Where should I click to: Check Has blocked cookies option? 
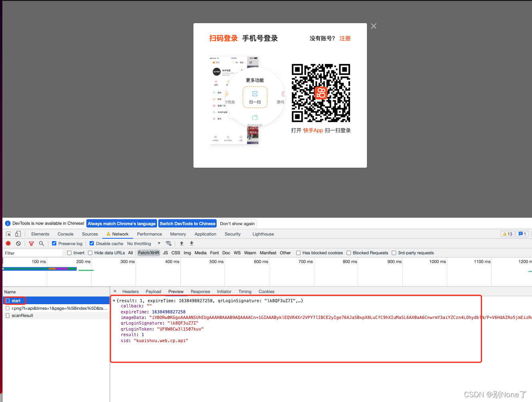pos(298,253)
